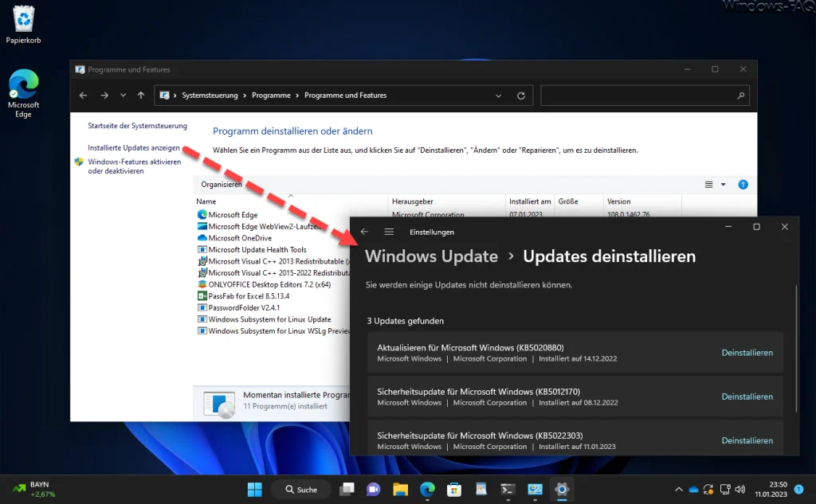Open the Settings gear on the taskbar
The image size is (816, 504).
pos(562,490)
